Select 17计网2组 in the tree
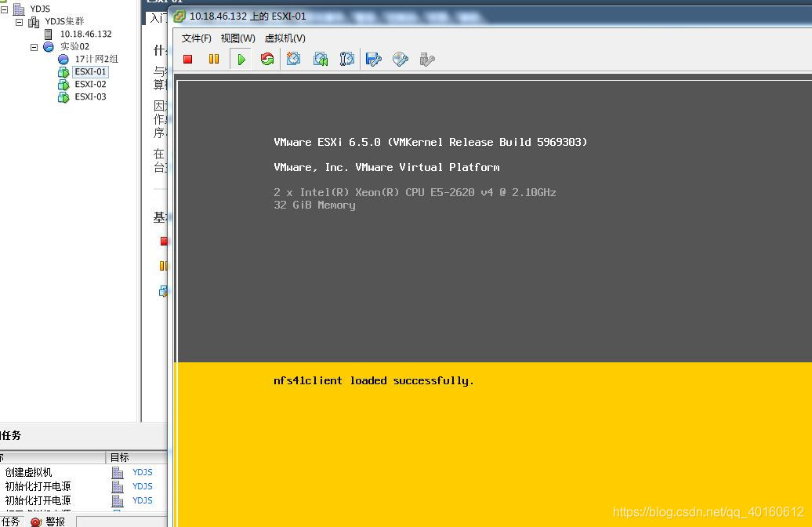The image size is (812, 527). tap(96, 59)
